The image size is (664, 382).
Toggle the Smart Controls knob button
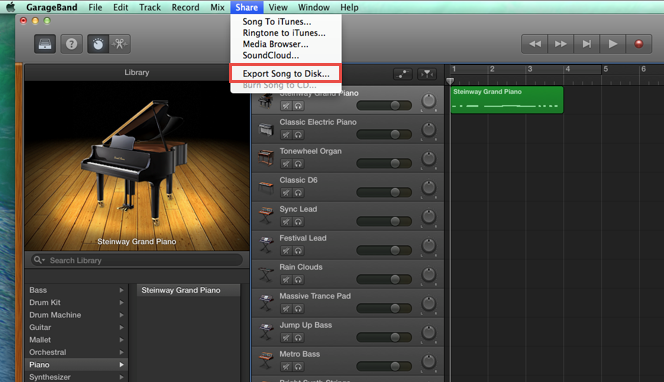(x=98, y=44)
